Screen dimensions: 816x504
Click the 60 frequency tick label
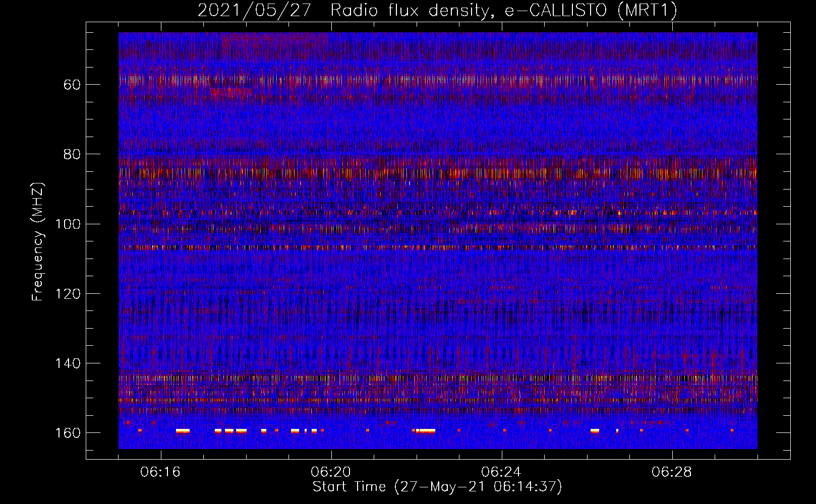click(72, 85)
